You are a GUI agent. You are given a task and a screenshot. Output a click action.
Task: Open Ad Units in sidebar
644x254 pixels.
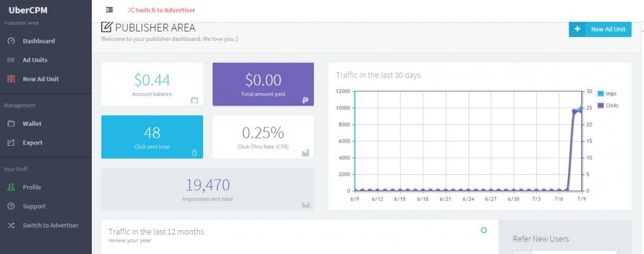click(x=35, y=60)
